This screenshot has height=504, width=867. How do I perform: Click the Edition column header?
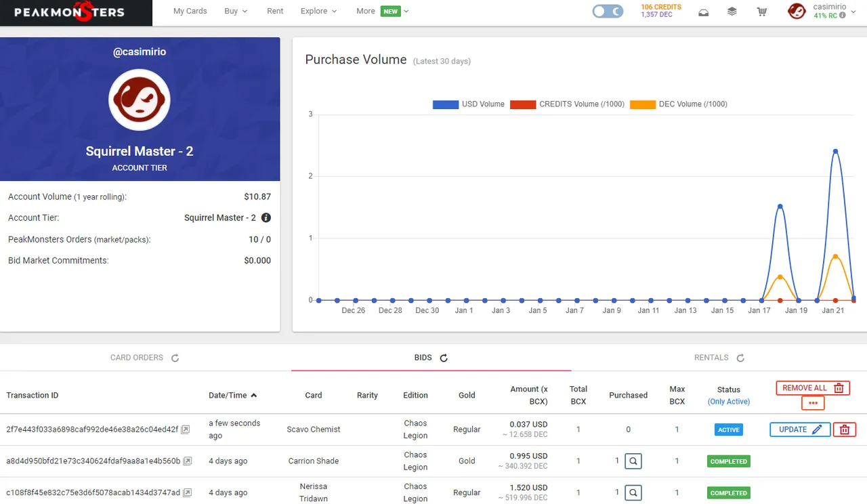point(415,395)
